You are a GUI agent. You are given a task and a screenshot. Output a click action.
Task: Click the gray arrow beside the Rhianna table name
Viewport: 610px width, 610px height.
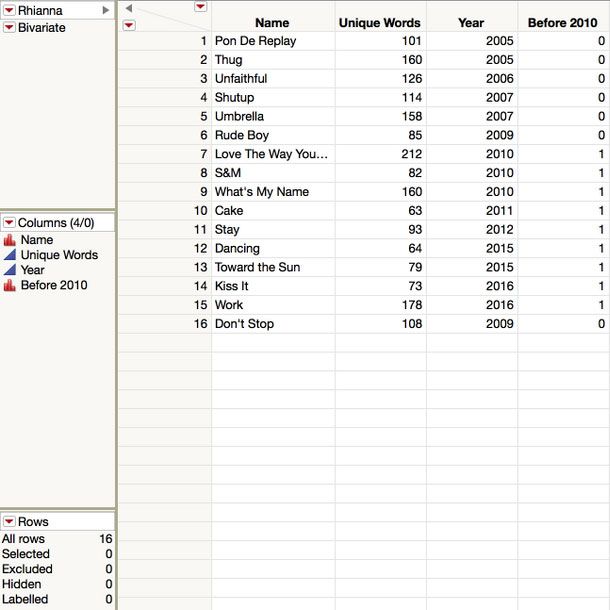106,10
